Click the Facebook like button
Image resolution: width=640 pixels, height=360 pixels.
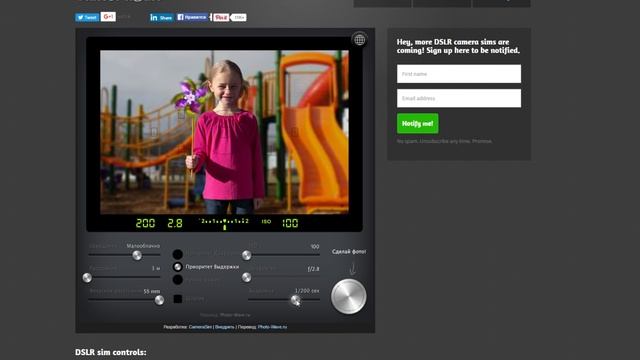tap(192, 17)
